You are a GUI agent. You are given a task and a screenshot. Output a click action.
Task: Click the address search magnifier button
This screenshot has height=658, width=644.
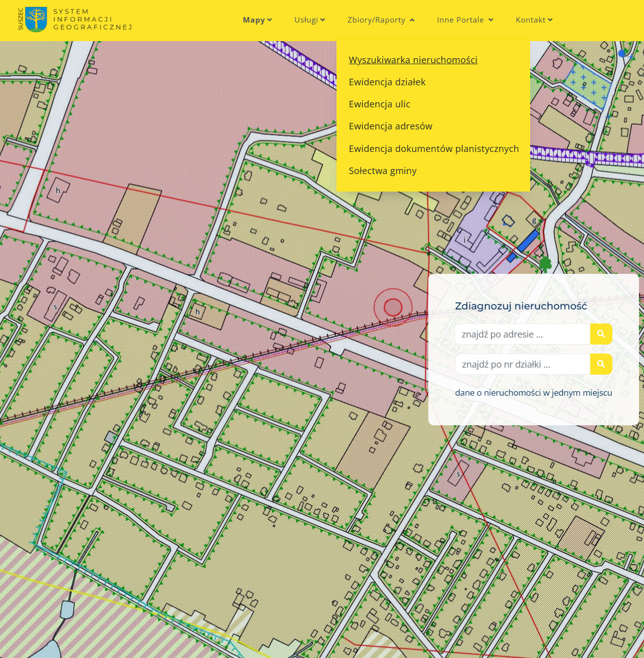click(x=601, y=334)
